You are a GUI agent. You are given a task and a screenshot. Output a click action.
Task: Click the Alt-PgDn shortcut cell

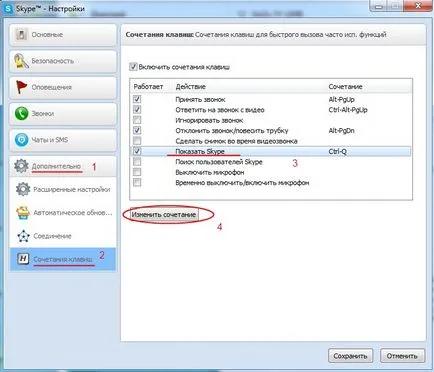click(342, 130)
